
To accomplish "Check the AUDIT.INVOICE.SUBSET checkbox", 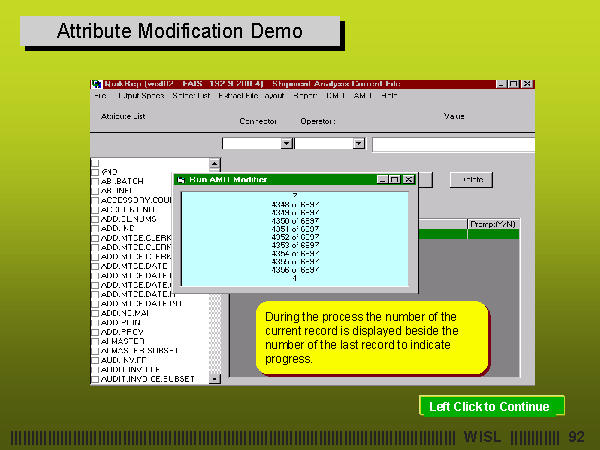I will [96, 378].
